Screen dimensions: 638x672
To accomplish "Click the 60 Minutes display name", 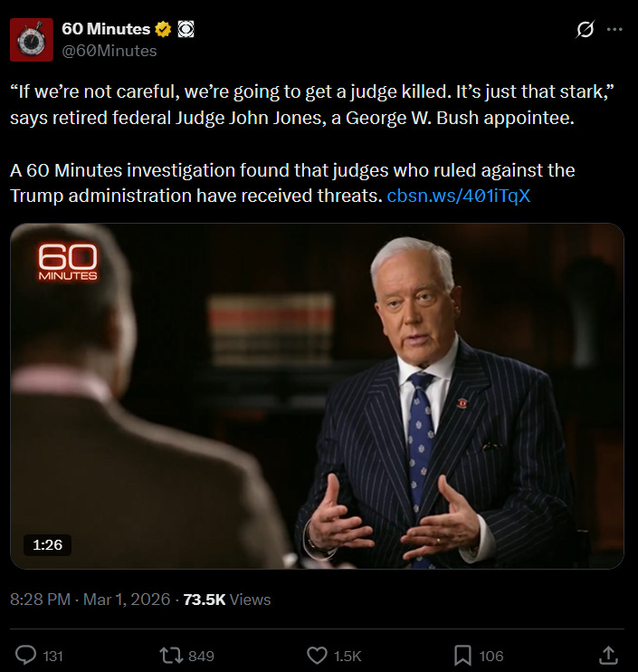I will click(x=106, y=29).
